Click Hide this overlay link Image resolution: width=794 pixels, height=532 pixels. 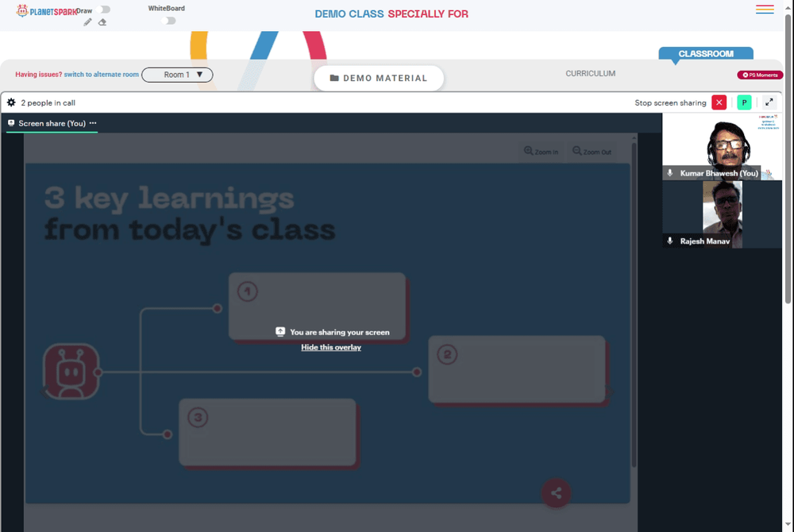(331, 347)
